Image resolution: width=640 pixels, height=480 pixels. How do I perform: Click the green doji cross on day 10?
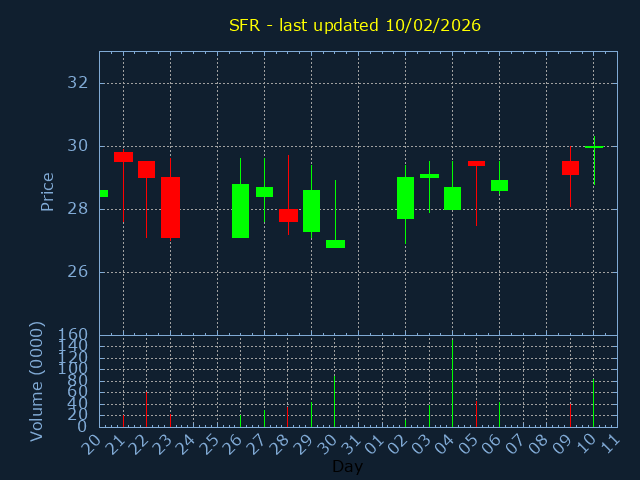pos(594,147)
